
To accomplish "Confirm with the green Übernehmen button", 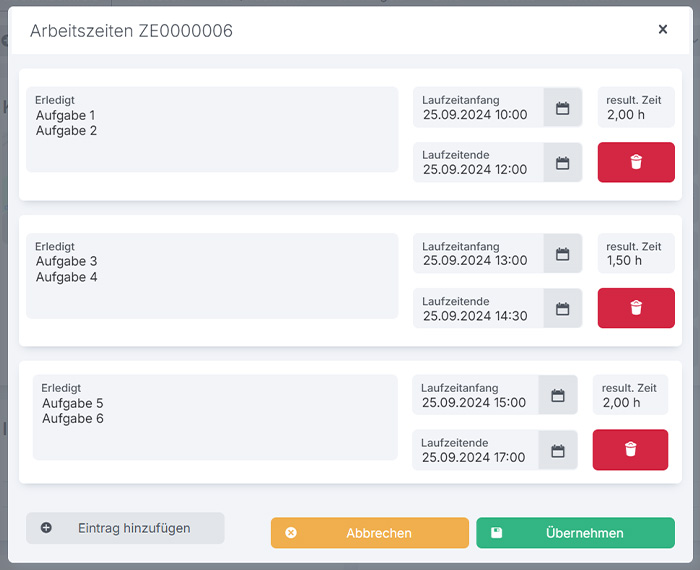I will tap(575, 533).
